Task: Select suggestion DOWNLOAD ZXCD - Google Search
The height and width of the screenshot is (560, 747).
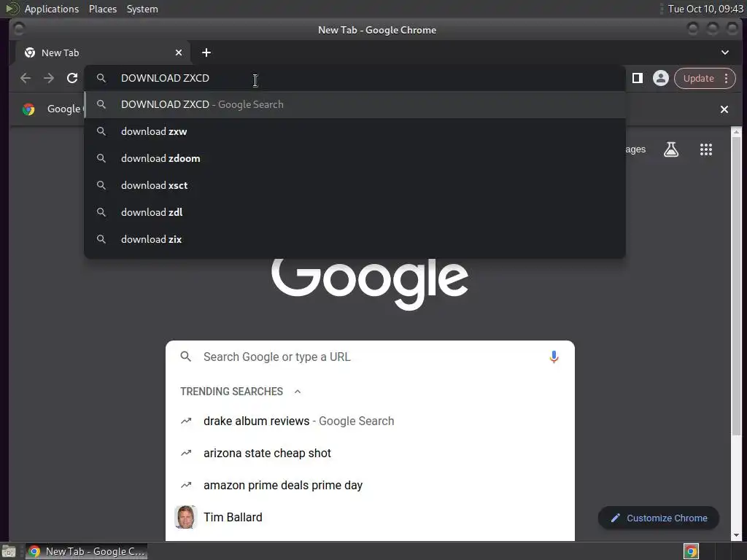Action: 355,105
